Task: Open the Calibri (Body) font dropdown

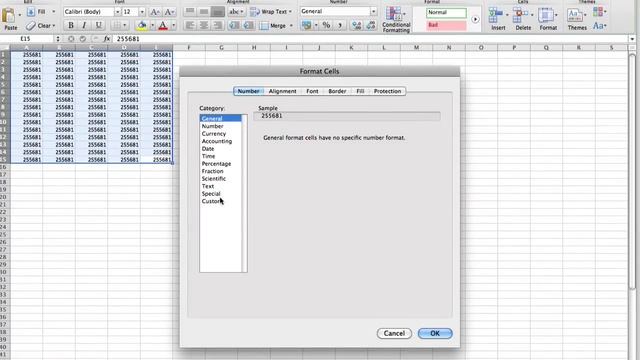Action: pyautogui.click(x=118, y=12)
